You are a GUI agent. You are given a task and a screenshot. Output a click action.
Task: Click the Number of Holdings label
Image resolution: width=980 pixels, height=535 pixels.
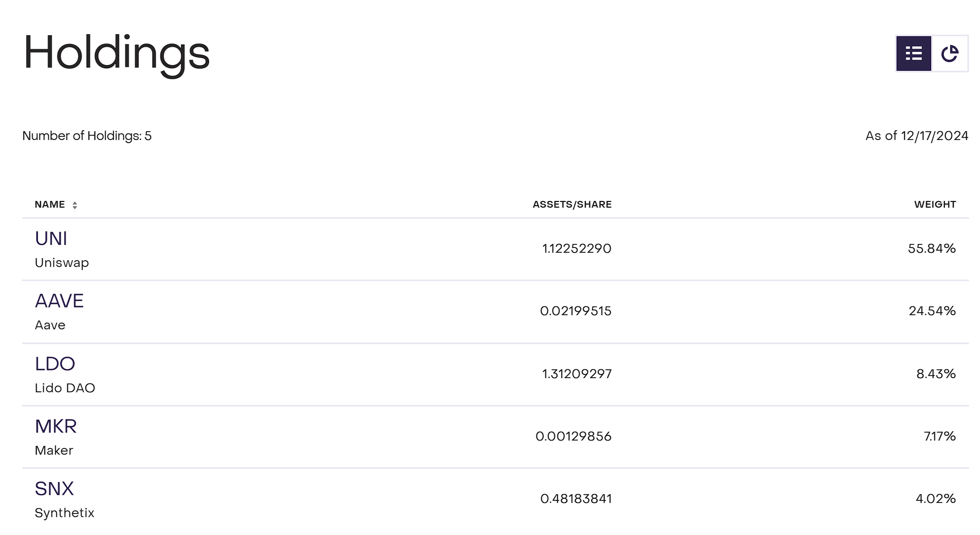tap(87, 136)
